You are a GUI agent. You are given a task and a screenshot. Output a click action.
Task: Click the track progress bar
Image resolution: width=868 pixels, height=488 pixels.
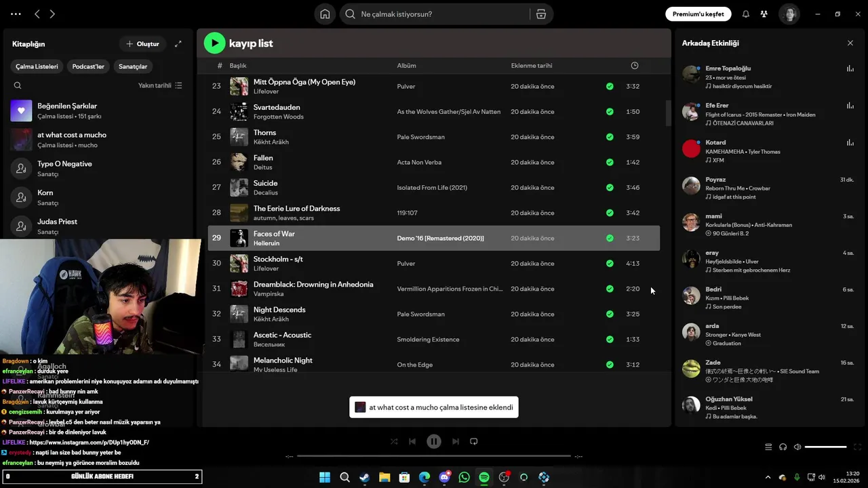coord(434,456)
